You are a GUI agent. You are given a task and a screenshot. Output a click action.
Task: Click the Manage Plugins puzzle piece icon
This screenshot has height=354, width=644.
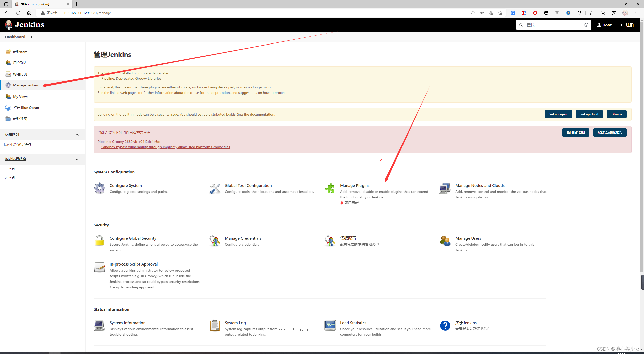click(330, 188)
